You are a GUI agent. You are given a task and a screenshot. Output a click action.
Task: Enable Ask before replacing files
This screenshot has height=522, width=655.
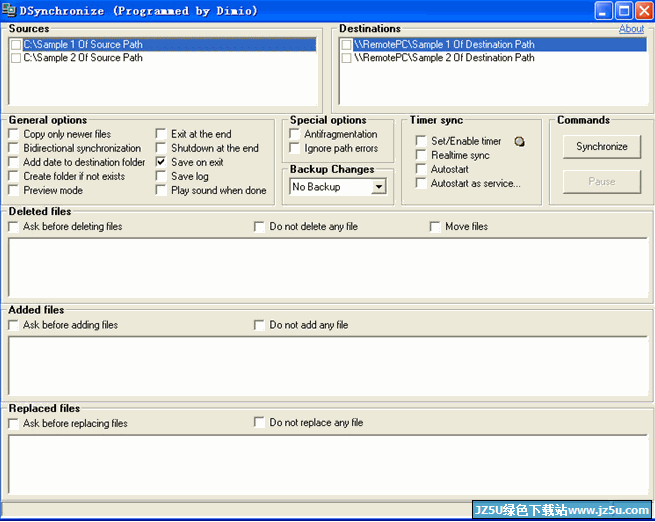[x=13, y=424]
